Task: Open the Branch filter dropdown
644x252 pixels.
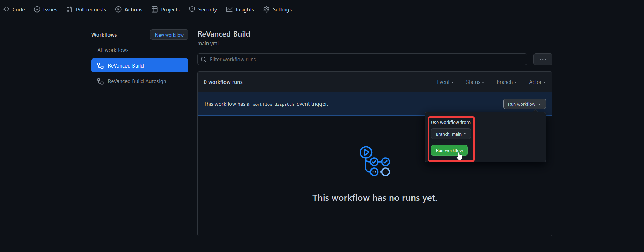Action: [x=507, y=82]
